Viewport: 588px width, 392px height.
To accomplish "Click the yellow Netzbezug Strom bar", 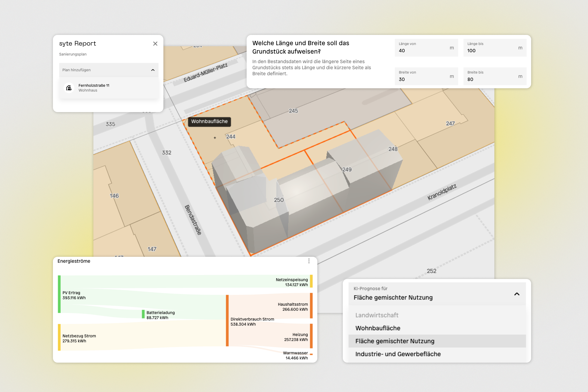I will [59, 337].
